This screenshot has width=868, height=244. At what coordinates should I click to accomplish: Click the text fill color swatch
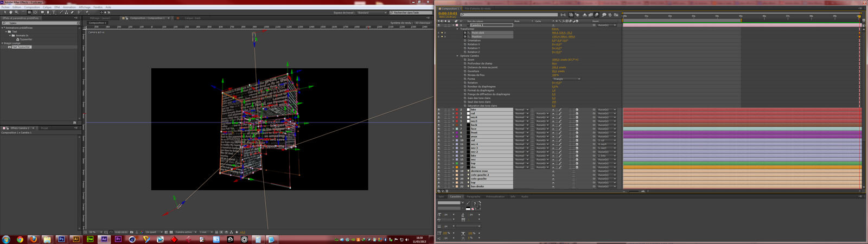[475, 204]
